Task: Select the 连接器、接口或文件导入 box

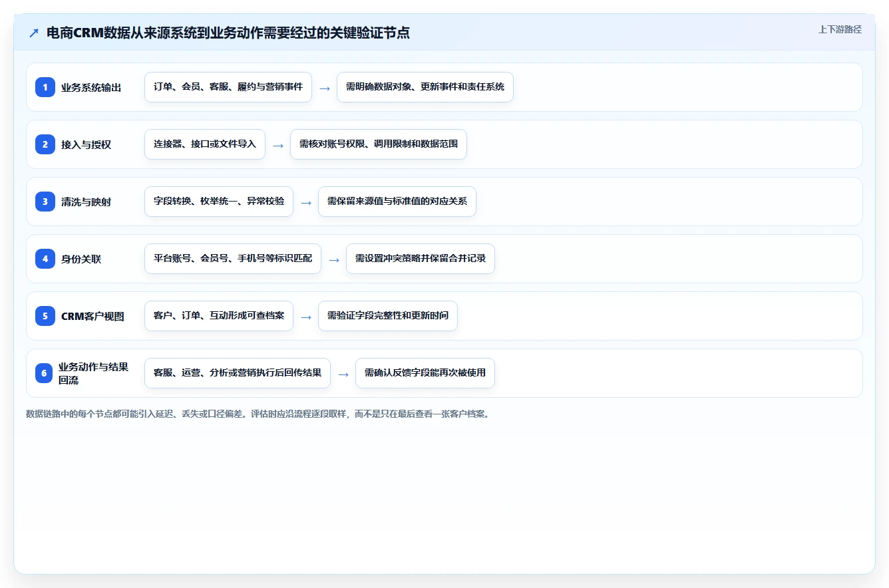Action: click(205, 144)
